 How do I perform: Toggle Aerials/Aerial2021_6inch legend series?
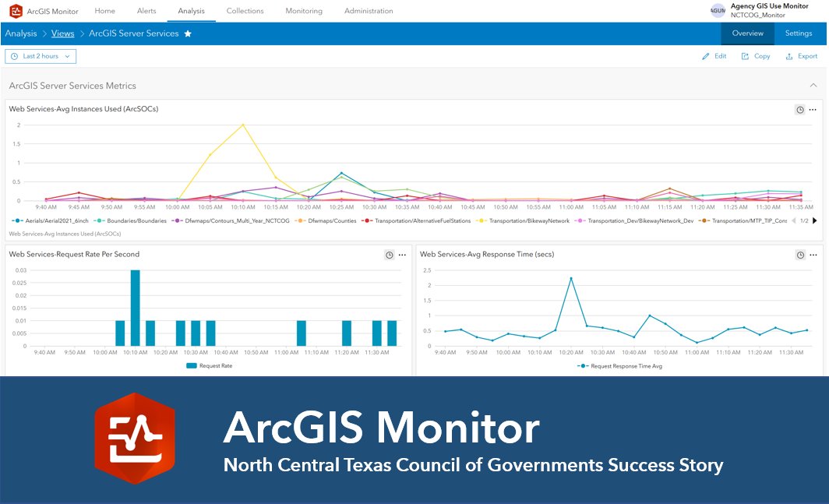[50, 220]
